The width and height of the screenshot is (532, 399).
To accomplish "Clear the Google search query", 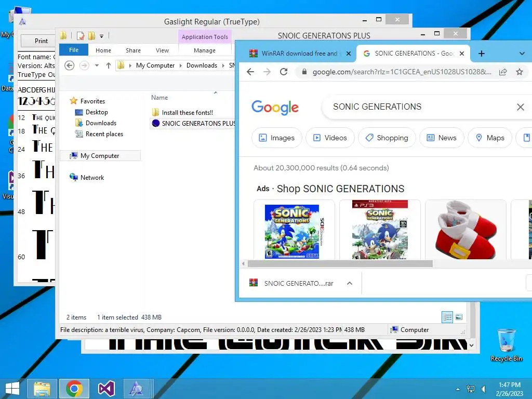I will click(520, 107).
